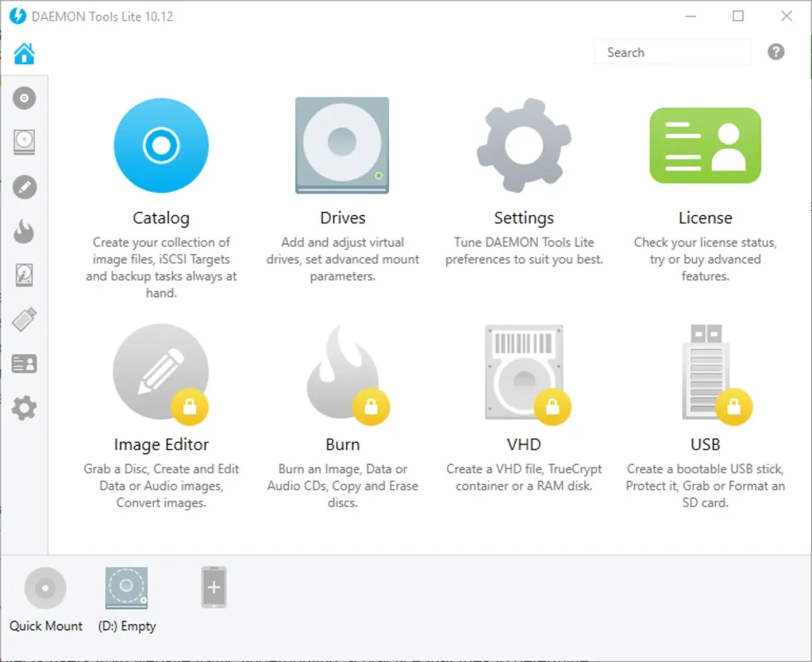
Task: Click "Create your collection of" Catalog description
Action: tap(161, 267)
